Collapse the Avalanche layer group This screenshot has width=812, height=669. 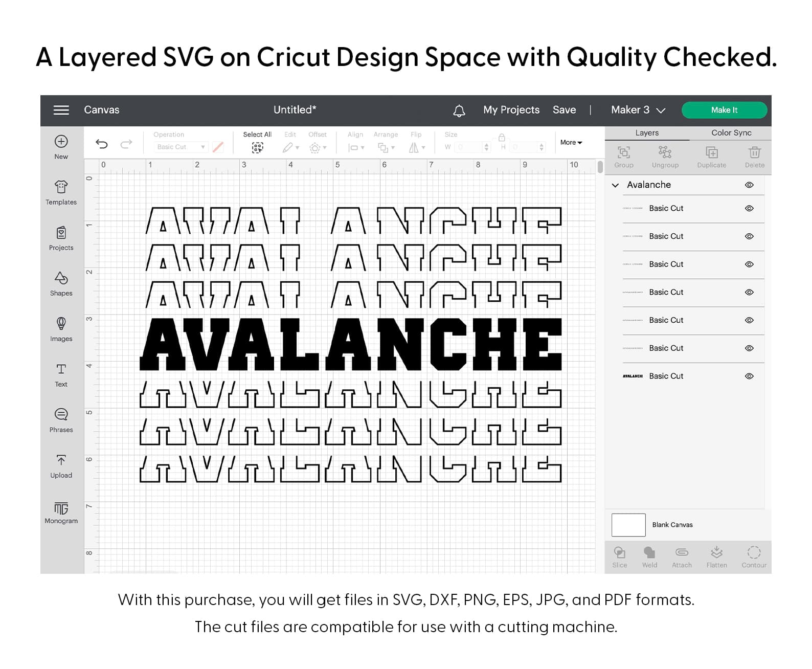click(615, 185)
